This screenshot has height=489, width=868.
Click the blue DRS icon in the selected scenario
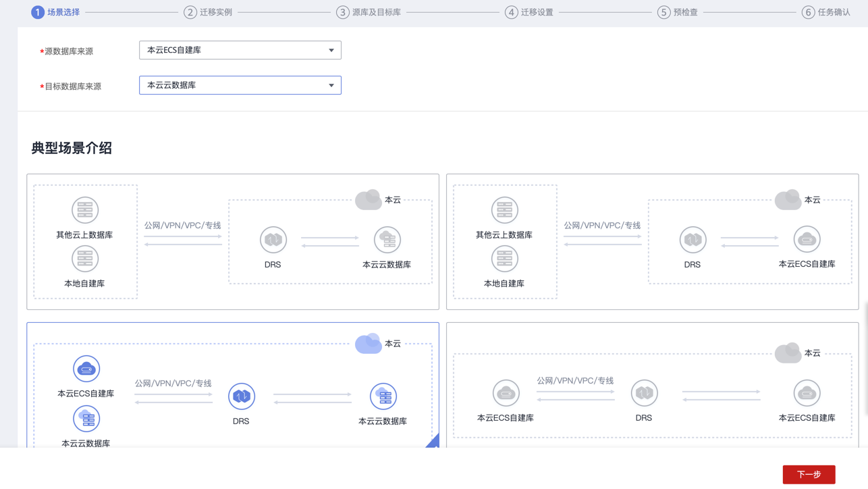(241, 396)
